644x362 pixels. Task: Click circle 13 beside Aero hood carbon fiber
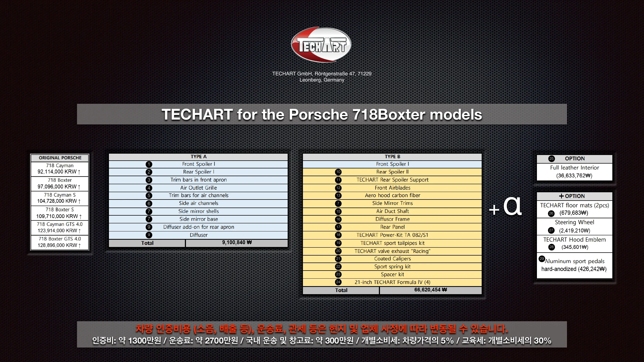tap(338, 195)
